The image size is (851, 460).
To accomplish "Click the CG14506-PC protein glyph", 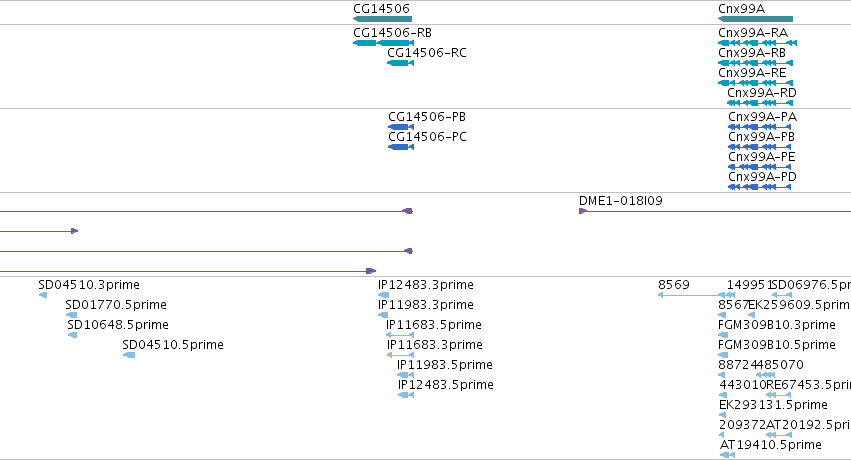I will [401, 147].
